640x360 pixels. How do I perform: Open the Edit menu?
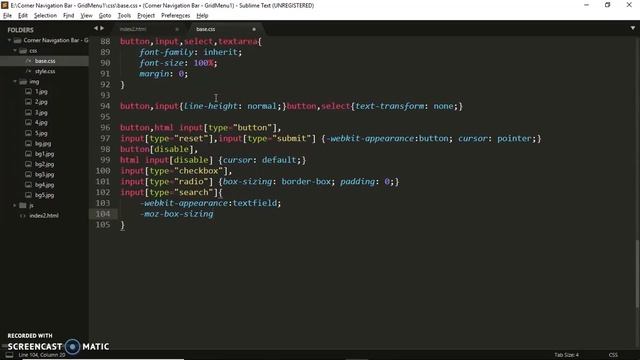[x=23, y=16]
